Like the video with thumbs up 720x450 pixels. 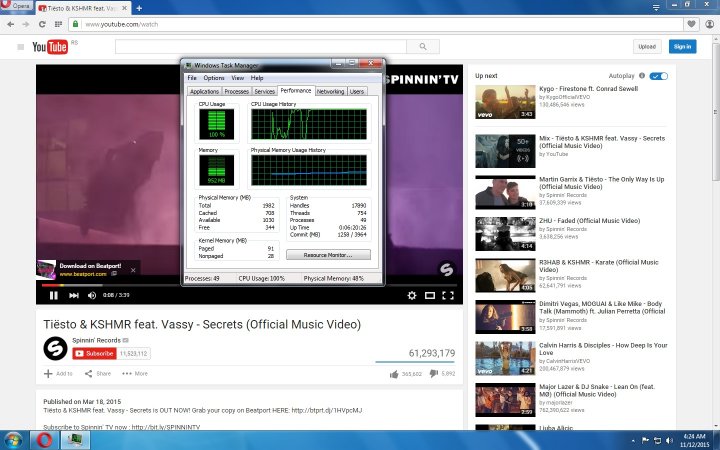(x=394, y=374)
